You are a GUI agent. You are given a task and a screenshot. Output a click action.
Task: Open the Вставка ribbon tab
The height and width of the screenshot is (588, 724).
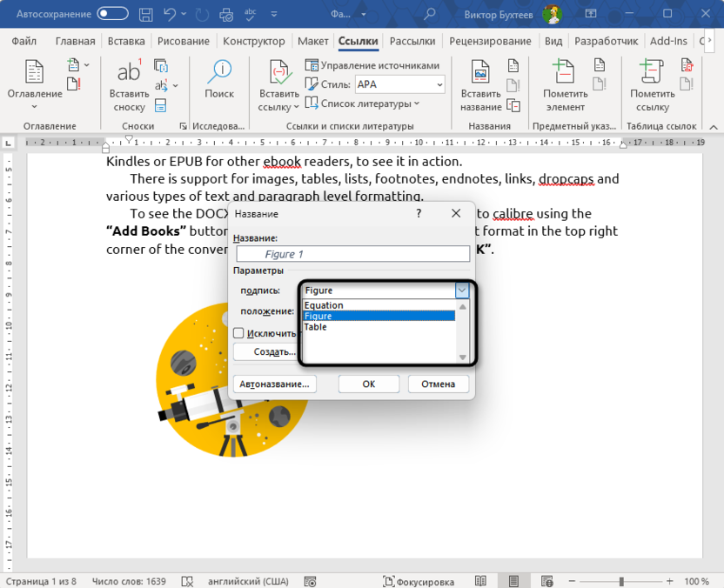click(126, 40)
